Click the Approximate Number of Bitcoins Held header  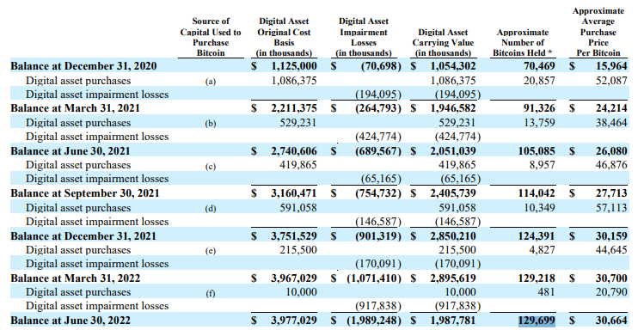click(523, 42)
